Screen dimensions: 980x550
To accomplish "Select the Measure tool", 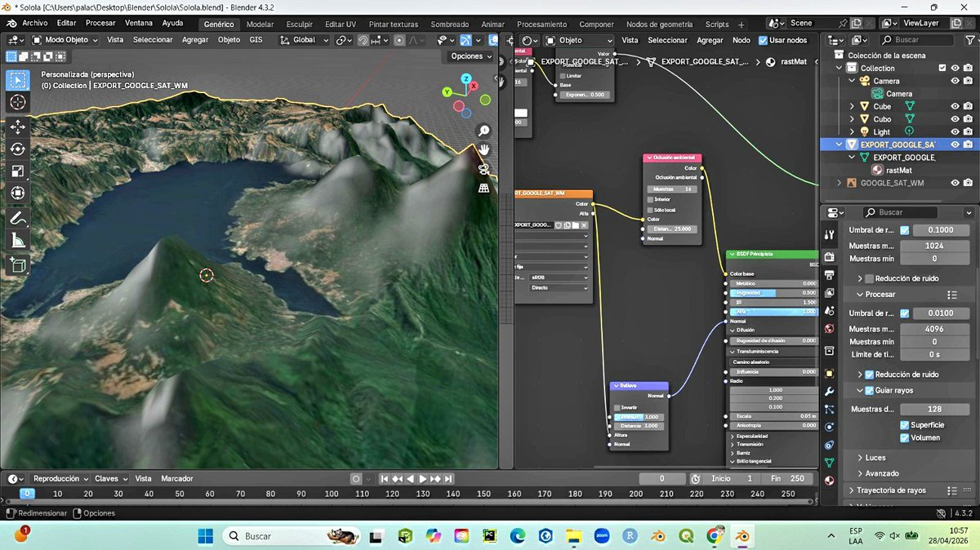I will pyautogui.click(x=18, y=241).
